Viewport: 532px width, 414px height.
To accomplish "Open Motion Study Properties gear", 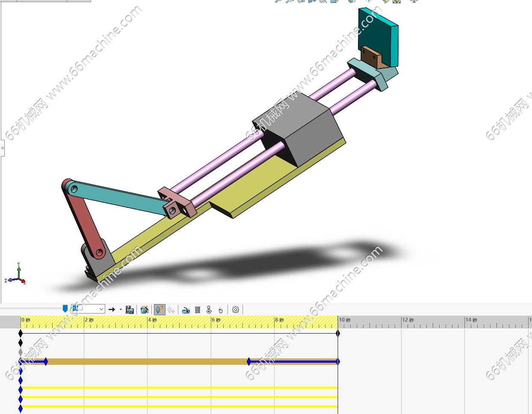I will (x=236, y=310).
